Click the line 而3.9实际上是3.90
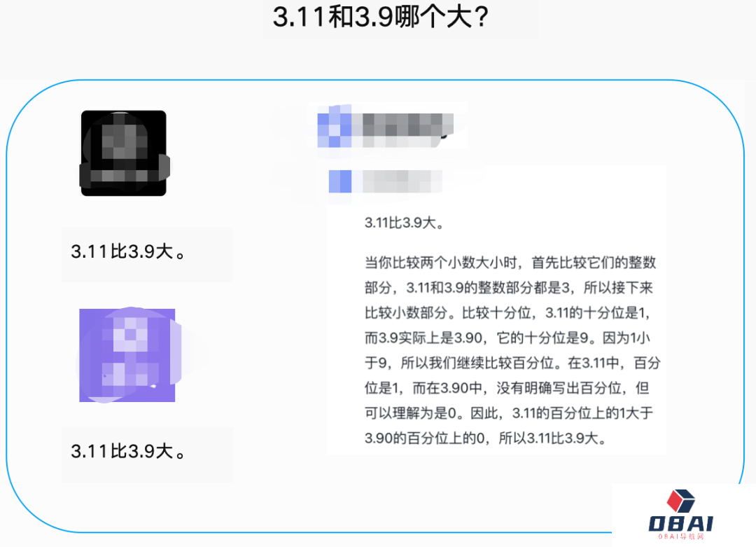 (507, 338)
